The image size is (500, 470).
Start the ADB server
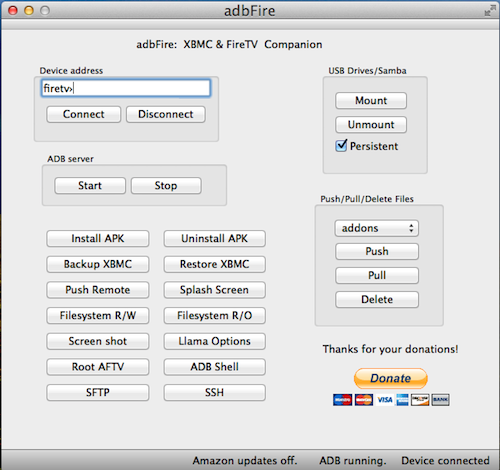(x=90, y=186)
